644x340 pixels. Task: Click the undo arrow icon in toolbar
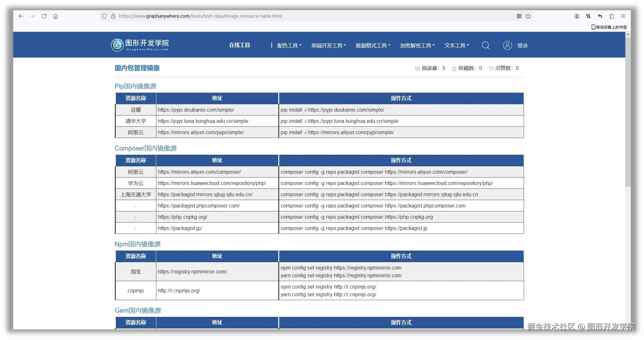(x=600, y=16)
